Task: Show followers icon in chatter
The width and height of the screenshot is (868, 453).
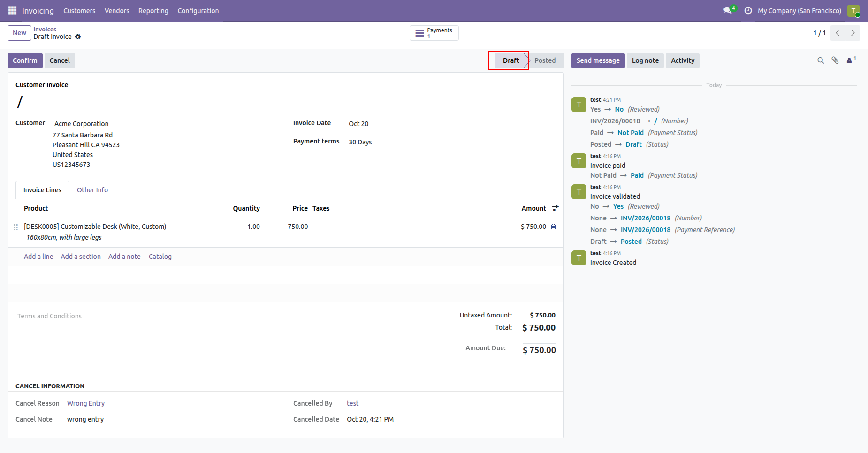Action: pyautogui.click(x=851, y=60)
